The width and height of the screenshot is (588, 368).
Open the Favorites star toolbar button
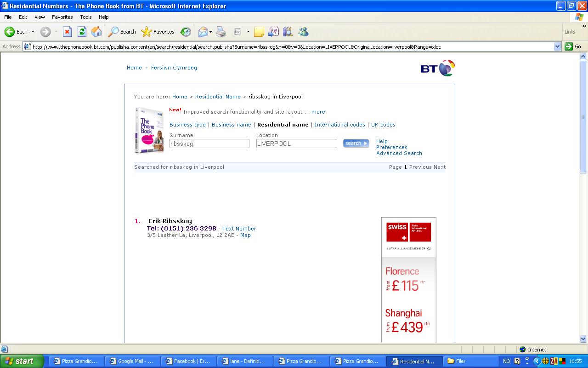pos(158,32)
